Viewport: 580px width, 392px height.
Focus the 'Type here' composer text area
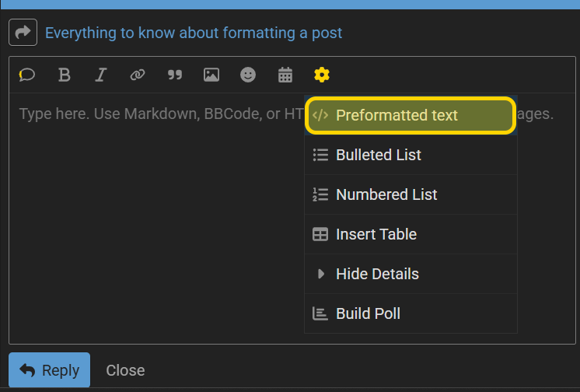(157, 219)
